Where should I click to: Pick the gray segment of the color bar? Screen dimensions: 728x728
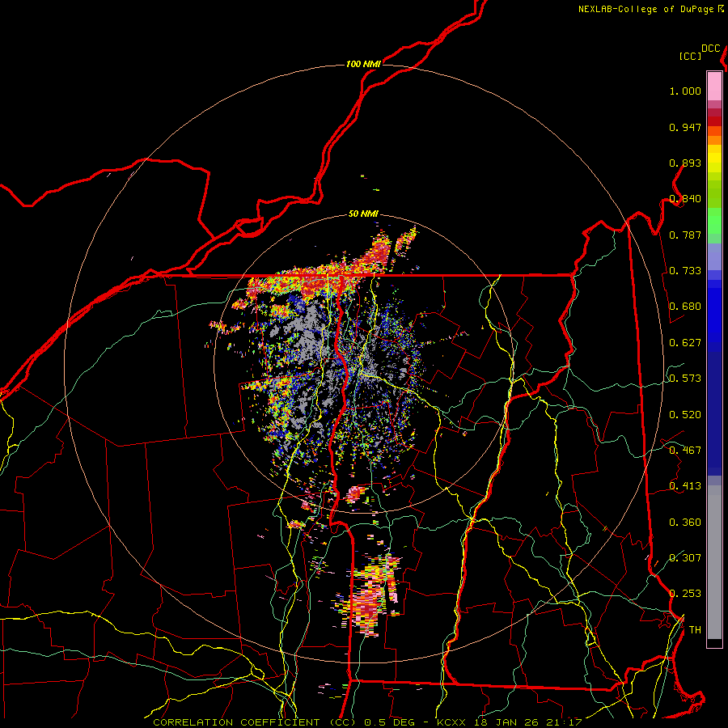(714, 563)
